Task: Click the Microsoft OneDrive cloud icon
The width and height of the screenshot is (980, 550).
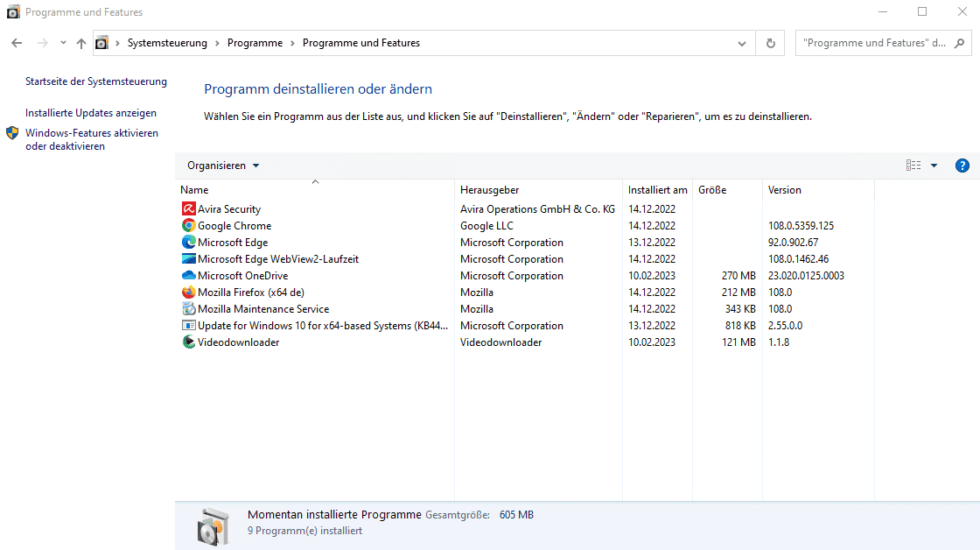Action: click(x=186, y=275)
